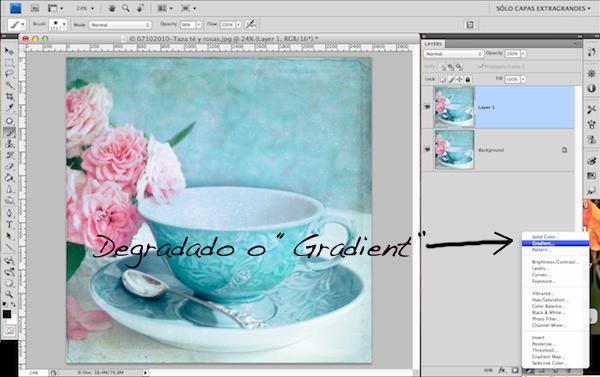600x377 pixels.
Task: Reset default foreground and background colors
Action: (x=5, y=305)
